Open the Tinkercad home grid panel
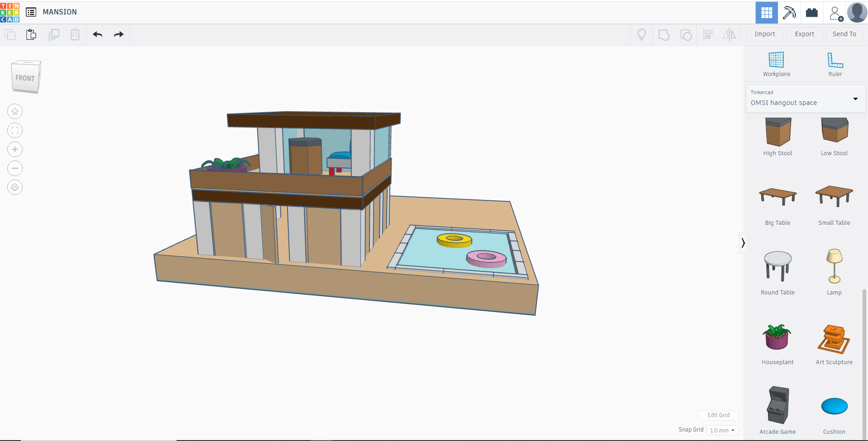The image size is (868, 441). pyautogui.click(x=766, y=12)
